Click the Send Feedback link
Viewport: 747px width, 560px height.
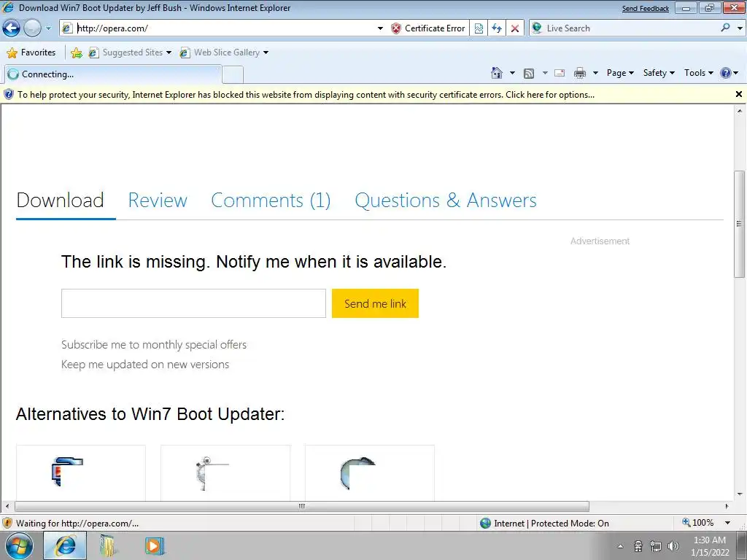coord(646,9)
